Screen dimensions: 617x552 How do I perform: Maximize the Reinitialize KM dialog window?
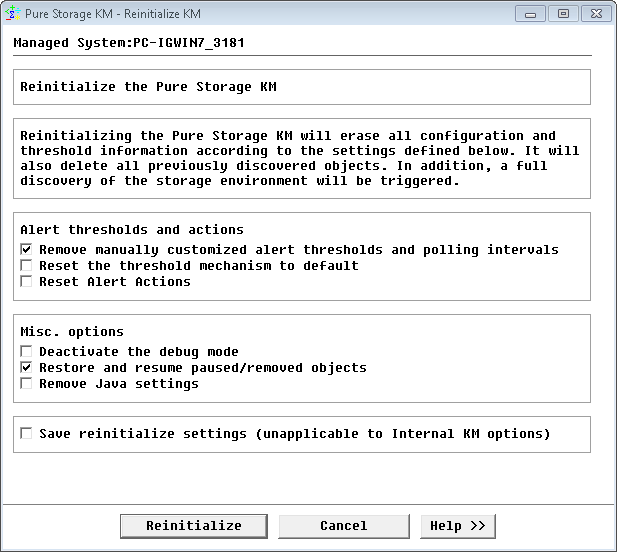point(563,14)
